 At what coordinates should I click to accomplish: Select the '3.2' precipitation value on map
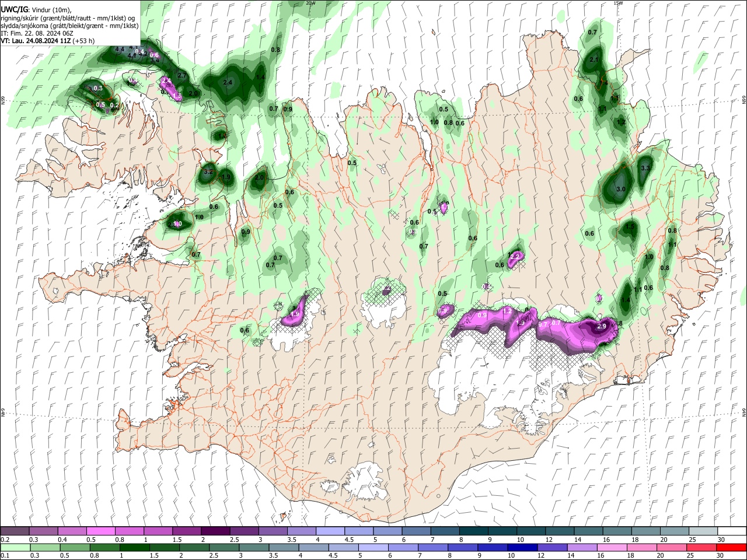point(208,172)
